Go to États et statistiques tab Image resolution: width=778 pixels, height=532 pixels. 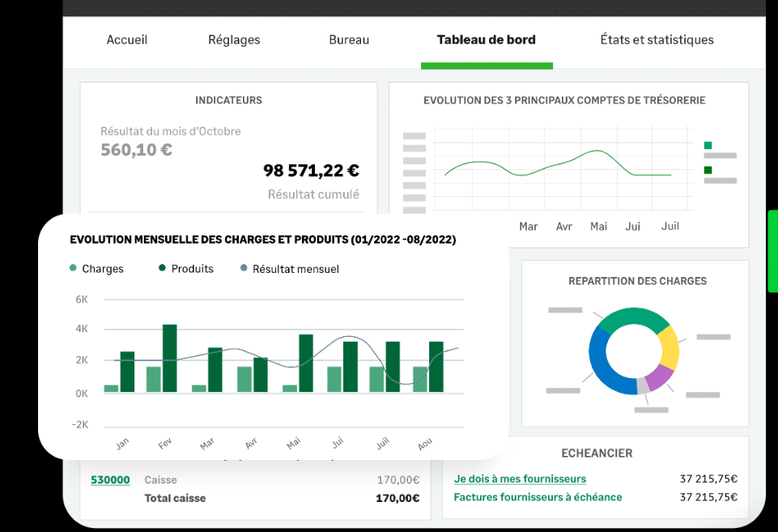point(657,40)
